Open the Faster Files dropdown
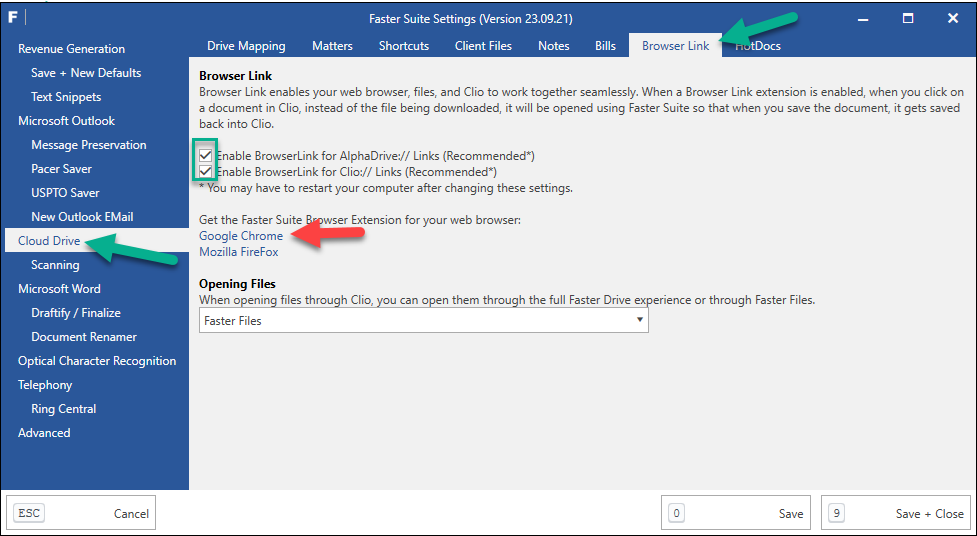 pyautogui.click(x=424, y=320)
